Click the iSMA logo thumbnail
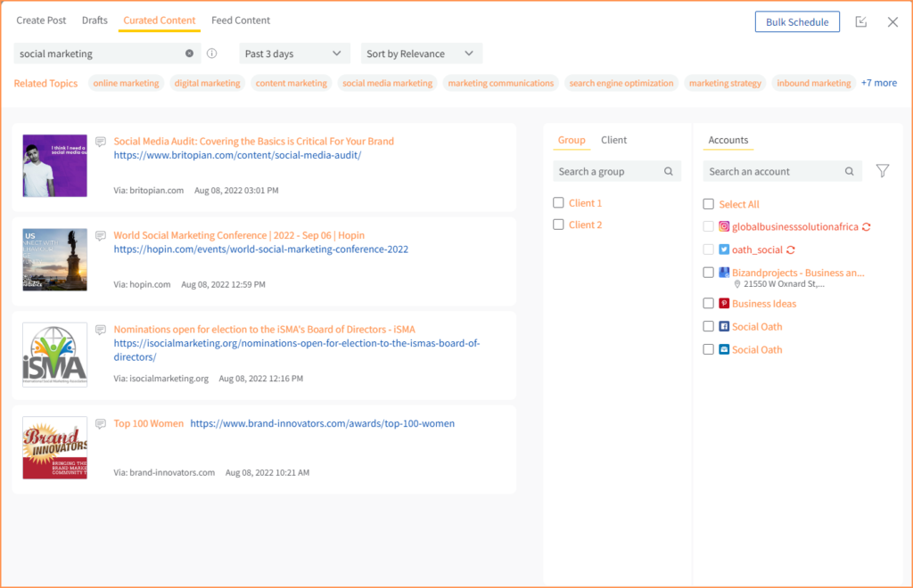Screen dimensions: 913x588 tap(54, 355)
